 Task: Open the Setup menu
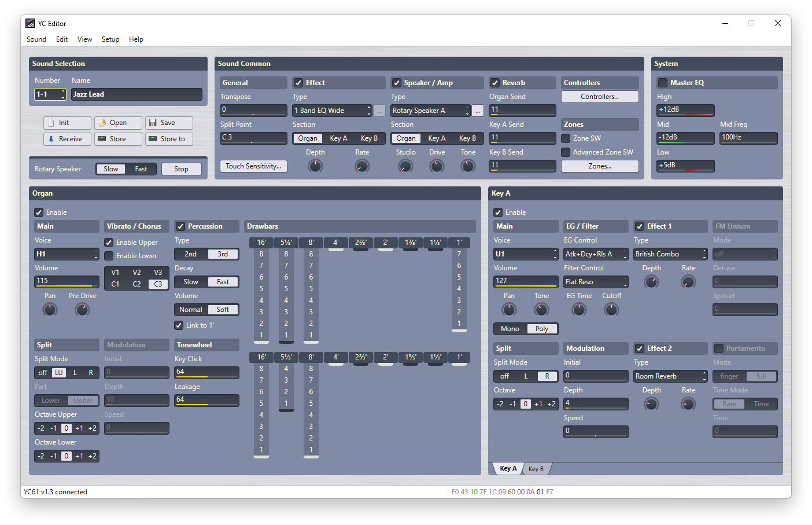tap(110, 39)
